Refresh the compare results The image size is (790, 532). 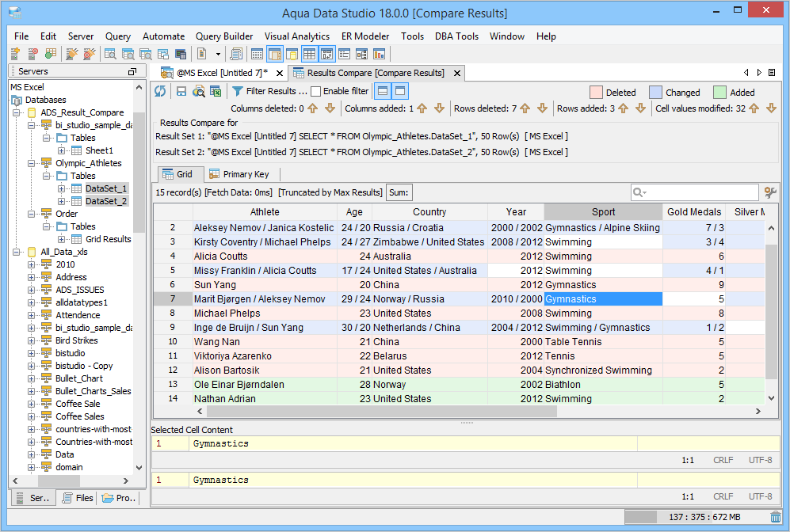point(160,91)
